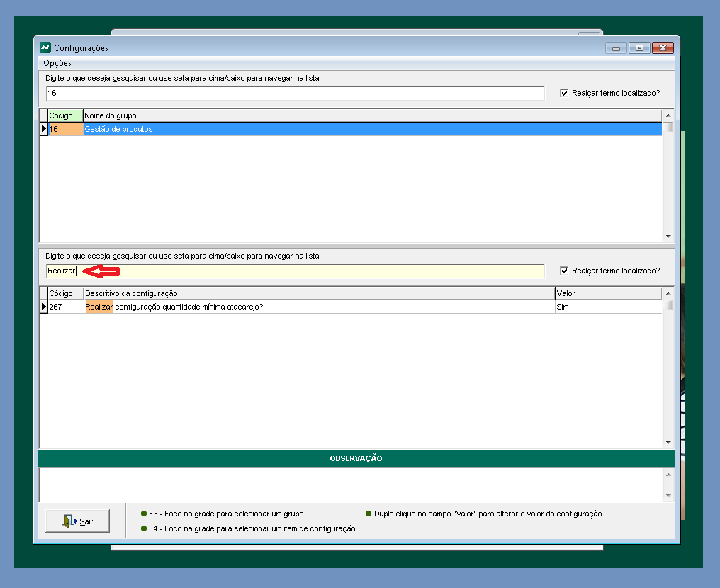Click scroll-down arrow of the Observação box
720x588 pixels.
tap(668, 496)
